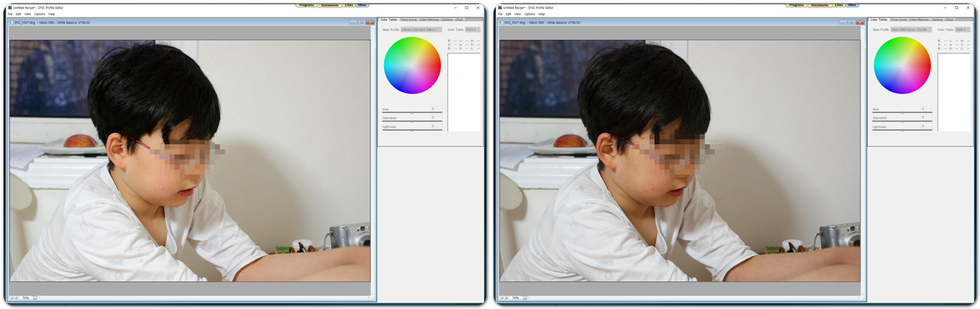
Task: Open Options menu in right window
Action: (x=529, y=14)
